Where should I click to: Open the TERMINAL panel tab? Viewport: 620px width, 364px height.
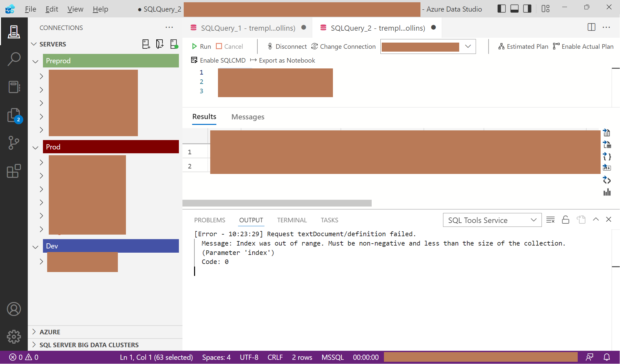292,220
